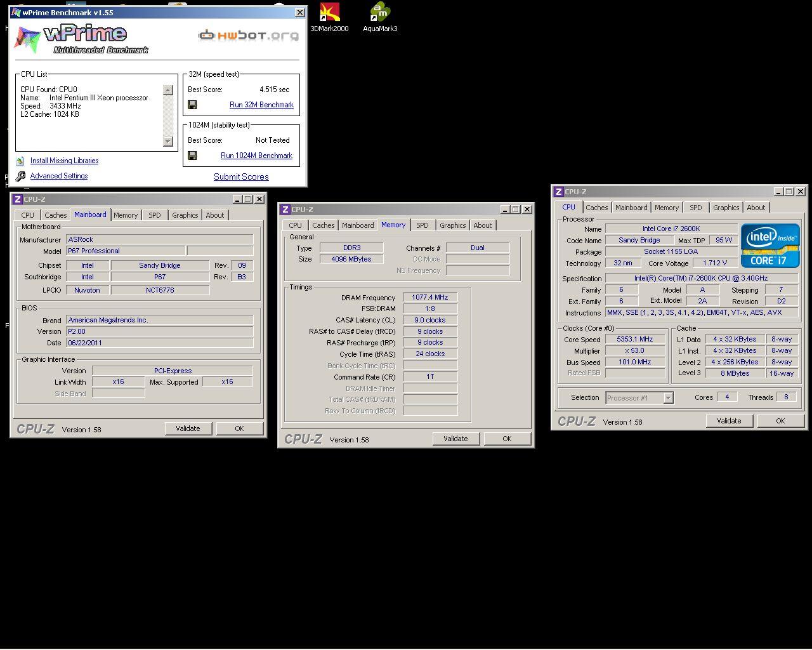Run the 1024M Benchmark
The image size is (812, 650).
pyautogui.click(x=256, y=156)
